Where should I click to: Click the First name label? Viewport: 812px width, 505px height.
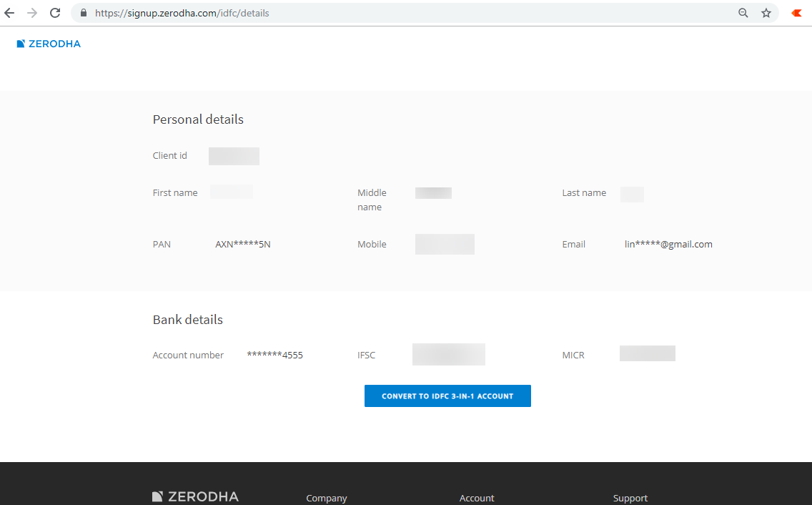[175, 192]
